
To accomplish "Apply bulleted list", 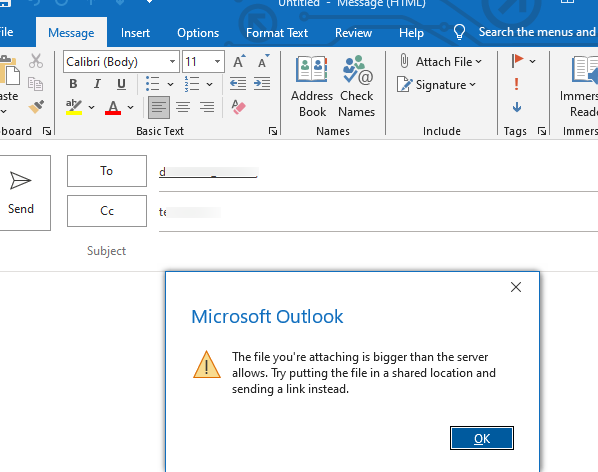I will [153, 83].
